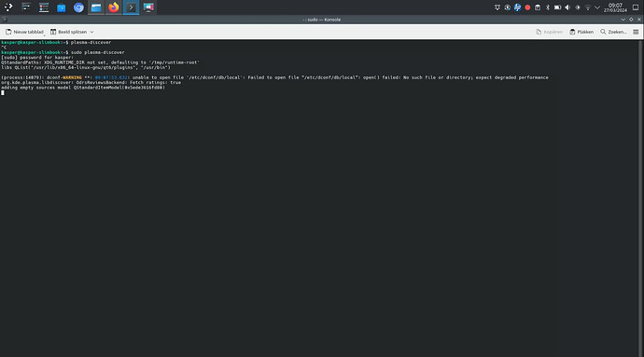Click the terminal cursor block
The image size is (644, 357).
coord(3,92)
